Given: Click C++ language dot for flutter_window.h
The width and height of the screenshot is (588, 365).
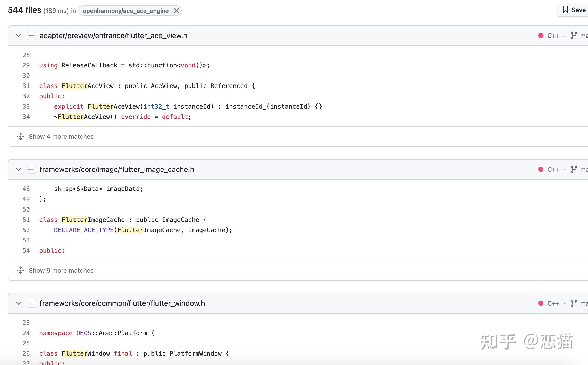Looking at the screenshot, I should (541, 303).
